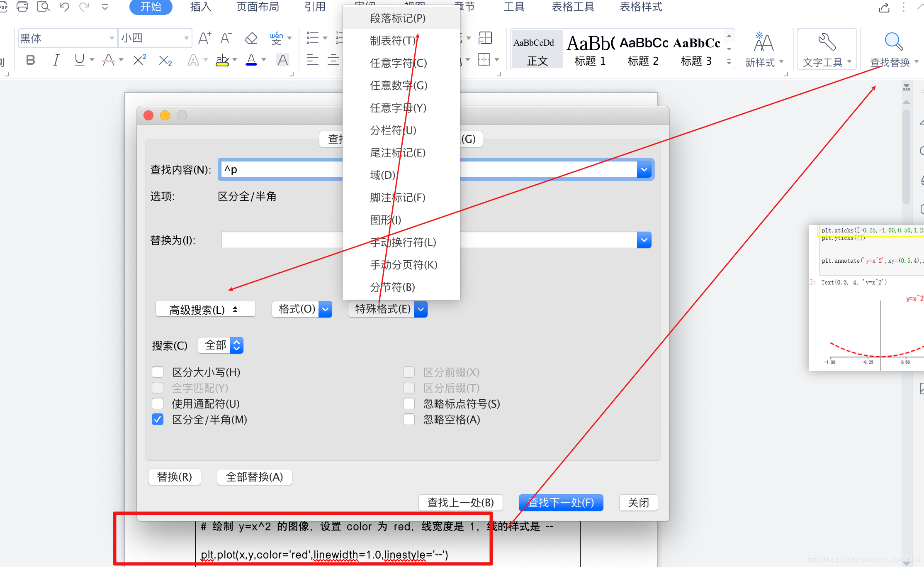Open the font size dropdown 小四
This screenshot has height=567, width=924.
(186, 38)
